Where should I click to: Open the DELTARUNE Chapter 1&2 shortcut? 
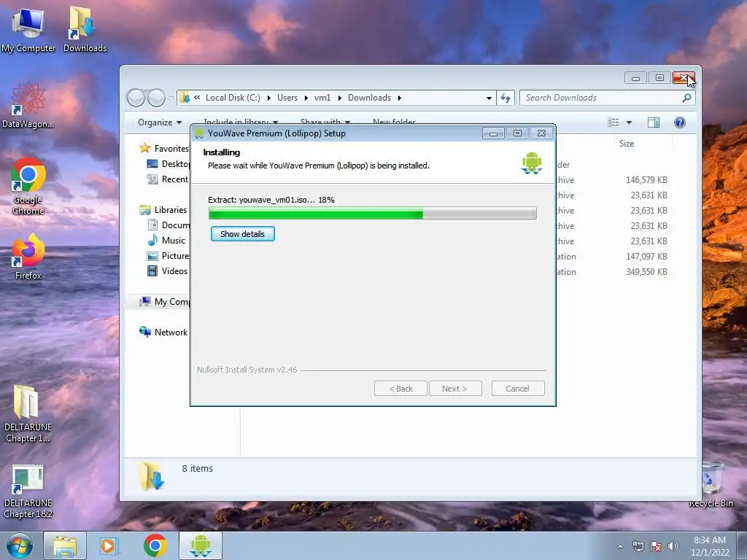tap(28, 491)
